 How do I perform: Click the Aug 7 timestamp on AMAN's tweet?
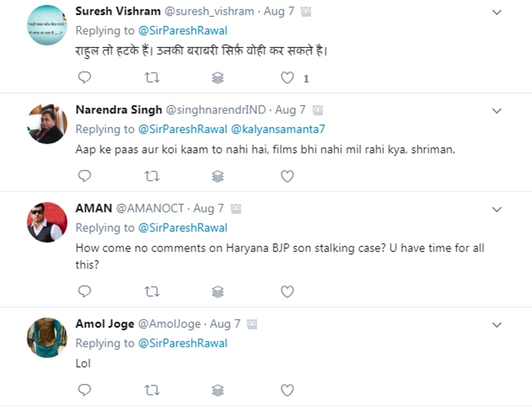pos(208,208)
